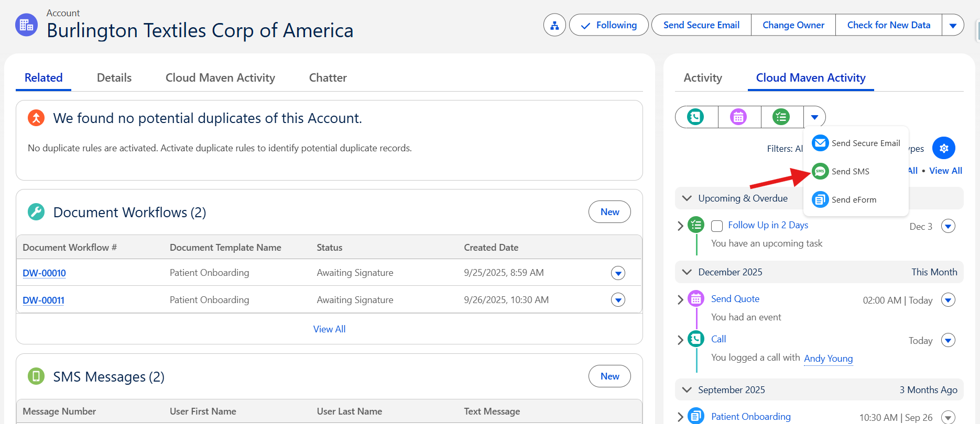The width and height of the screenshot is (980, 424).
Task: Open Cloud Maven Activity tab in main panel
Action: [x=220, y=78]
